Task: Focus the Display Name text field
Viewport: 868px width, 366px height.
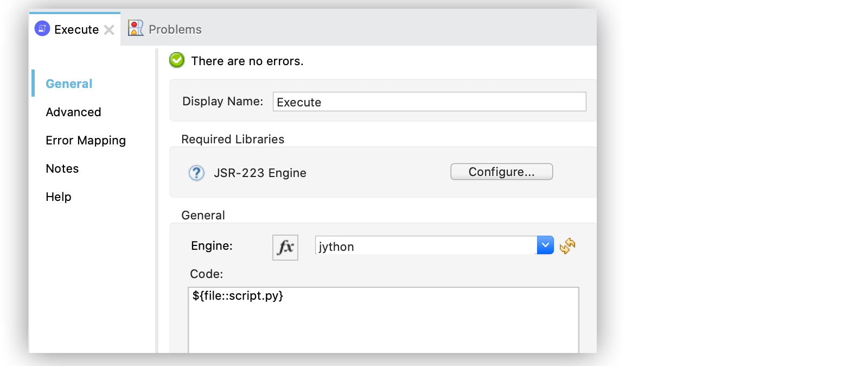Action: (x=429, y=102)
